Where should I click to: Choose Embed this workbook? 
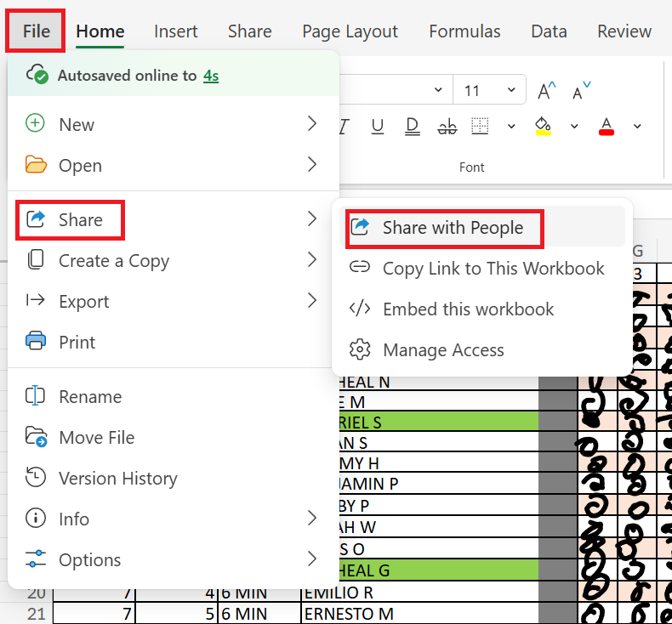tap(468, 309)
